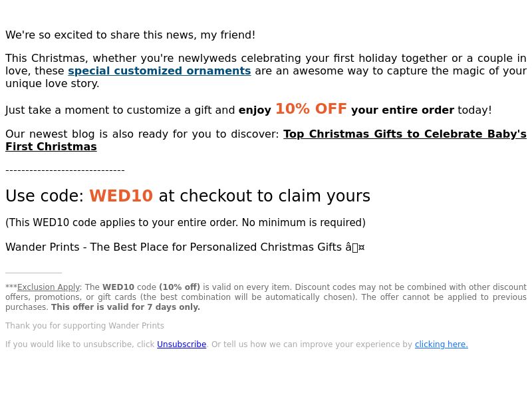Click the garbled emoji characters after Gifts

[355, 247]
